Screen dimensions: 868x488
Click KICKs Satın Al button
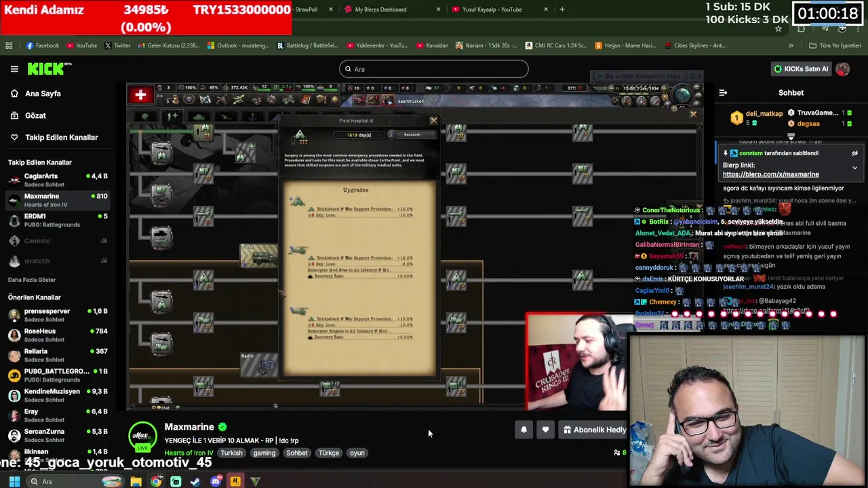pos(801,68)
